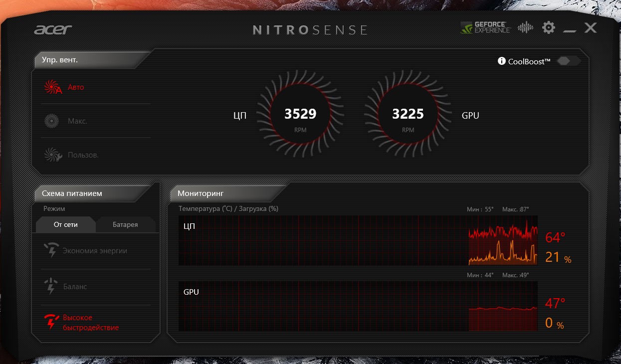Enable the CoolBoost toggle switch
The width and height of the screenshot is (621, 364).
click(568, 61)
